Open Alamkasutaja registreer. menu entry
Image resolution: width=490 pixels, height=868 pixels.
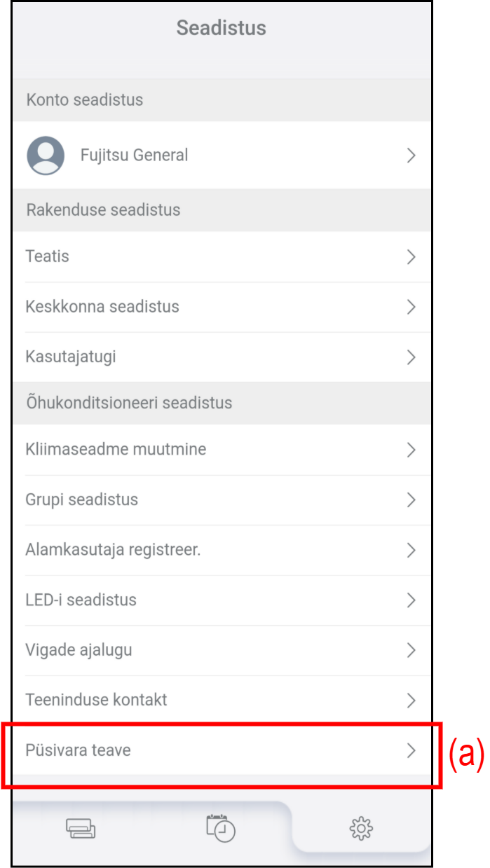point(113,550)
